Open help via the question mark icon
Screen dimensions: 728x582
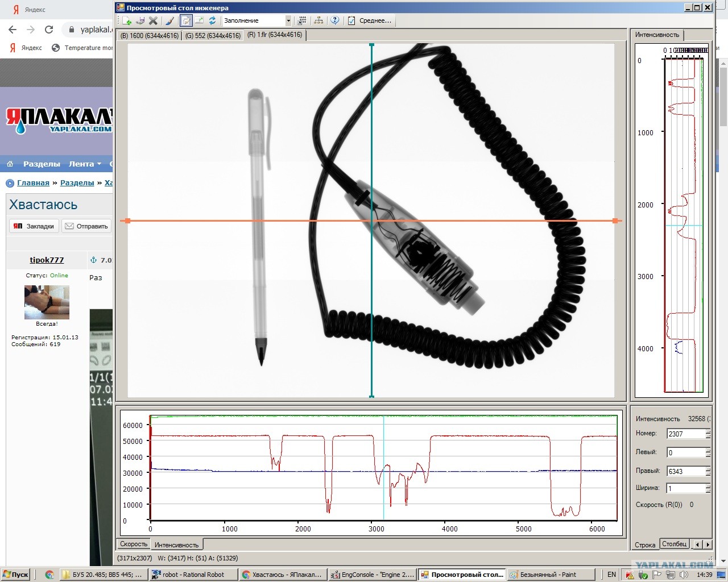tap(335, 20)
